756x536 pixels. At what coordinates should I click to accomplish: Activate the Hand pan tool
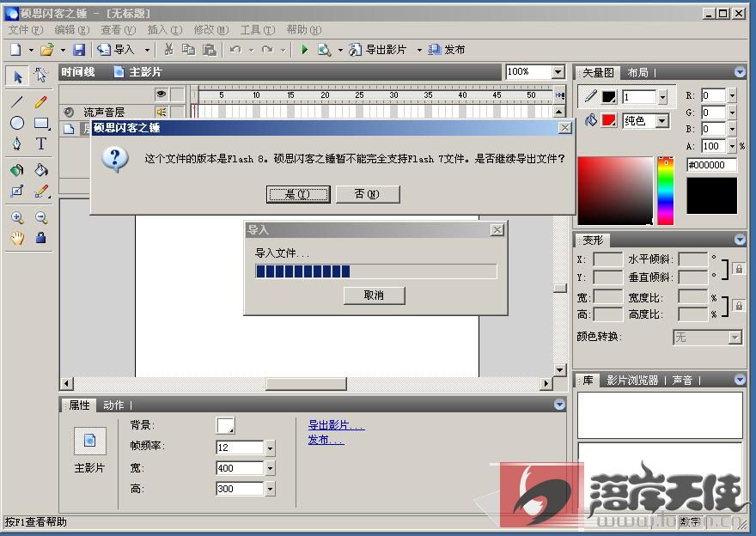[x=17, y=238]
